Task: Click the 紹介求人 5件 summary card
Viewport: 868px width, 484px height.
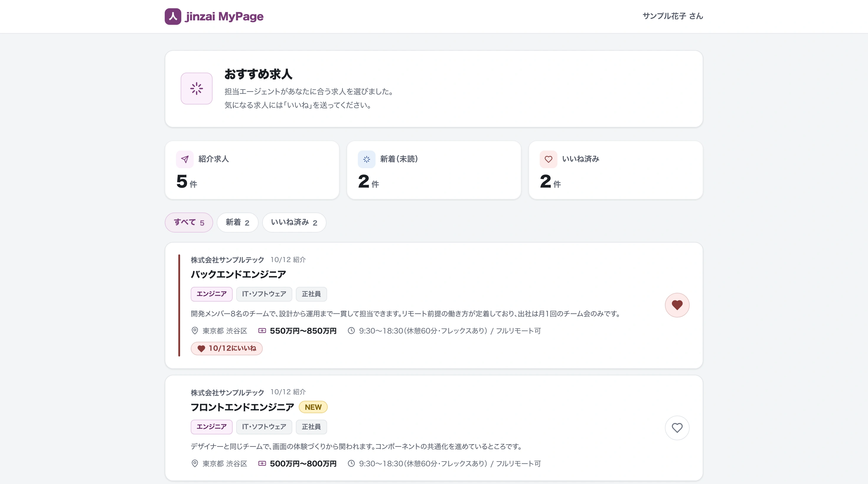Action: 252,170
